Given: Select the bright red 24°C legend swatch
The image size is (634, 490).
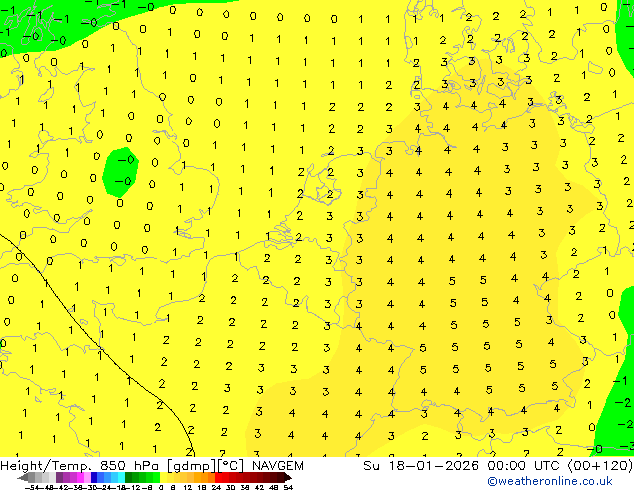Looking at the screenshot, I should 218,478.
